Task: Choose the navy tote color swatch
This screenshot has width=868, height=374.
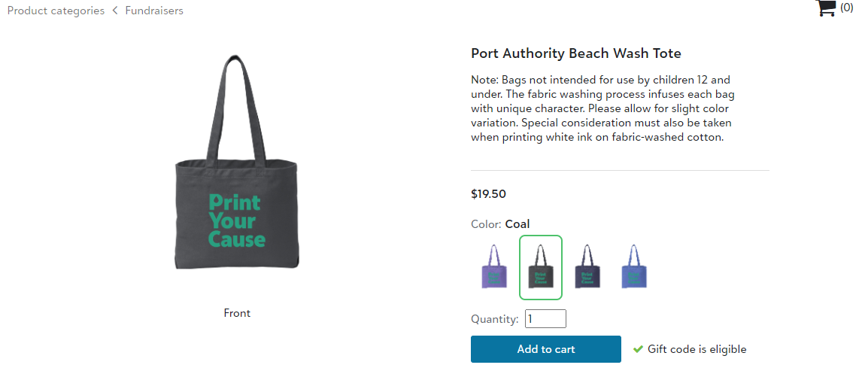Action: click(587, 266)
